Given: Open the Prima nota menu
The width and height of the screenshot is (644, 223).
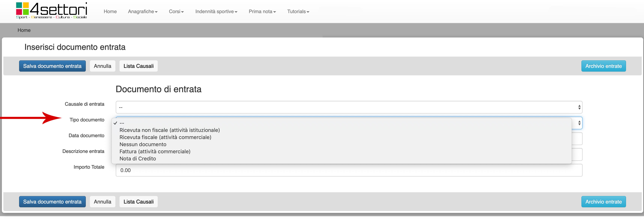Looking at the screenshot, I should click(x=262, y=11).
